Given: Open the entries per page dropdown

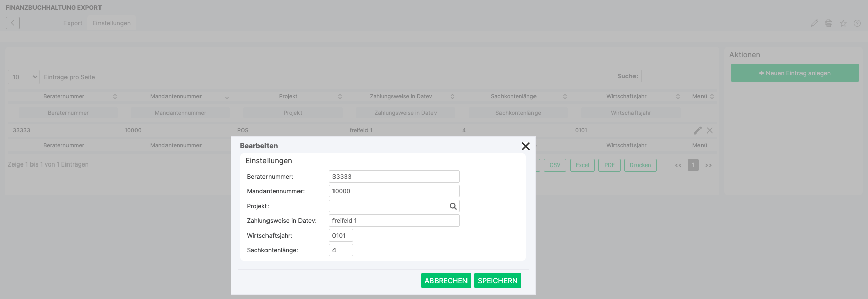Looking at the screenshot, I should [24, 77].
